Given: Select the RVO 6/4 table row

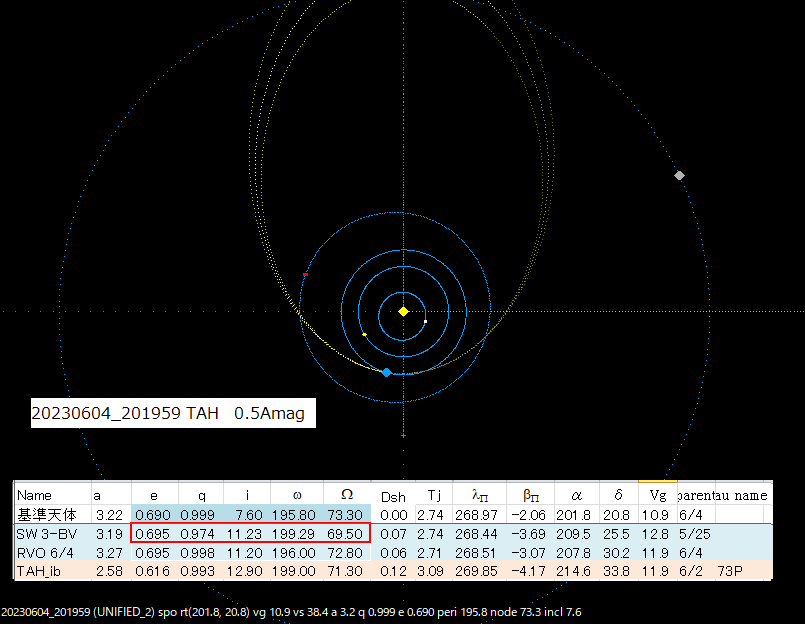Looking at the screenshot, I should (393, 553).
